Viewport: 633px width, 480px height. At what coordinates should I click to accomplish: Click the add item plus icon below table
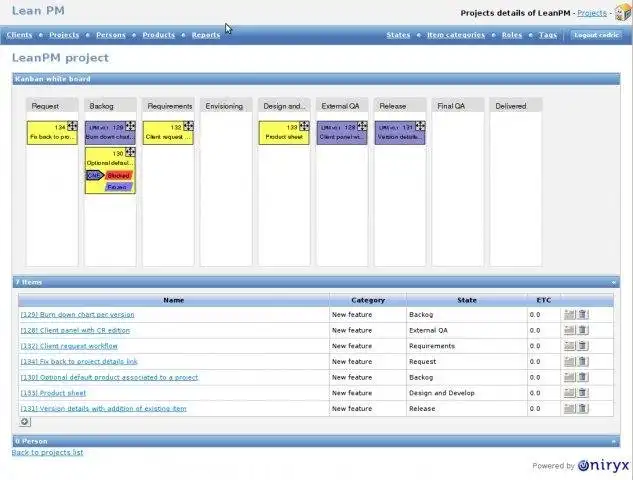coord(25,422)
